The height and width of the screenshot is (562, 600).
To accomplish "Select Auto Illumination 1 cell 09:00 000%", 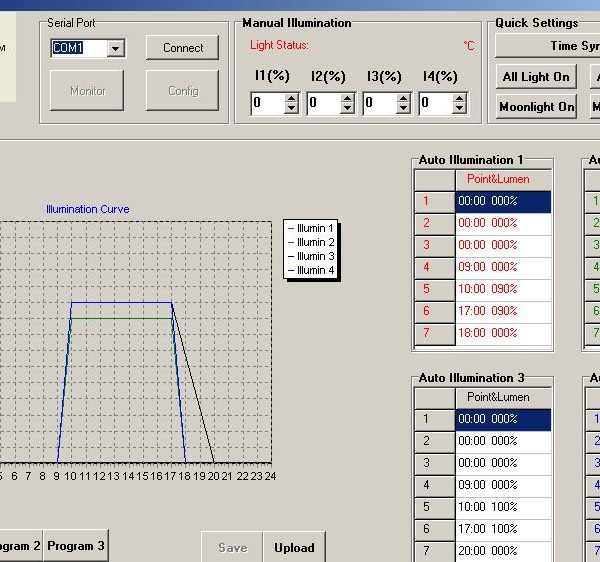I will tap(503, 267).
